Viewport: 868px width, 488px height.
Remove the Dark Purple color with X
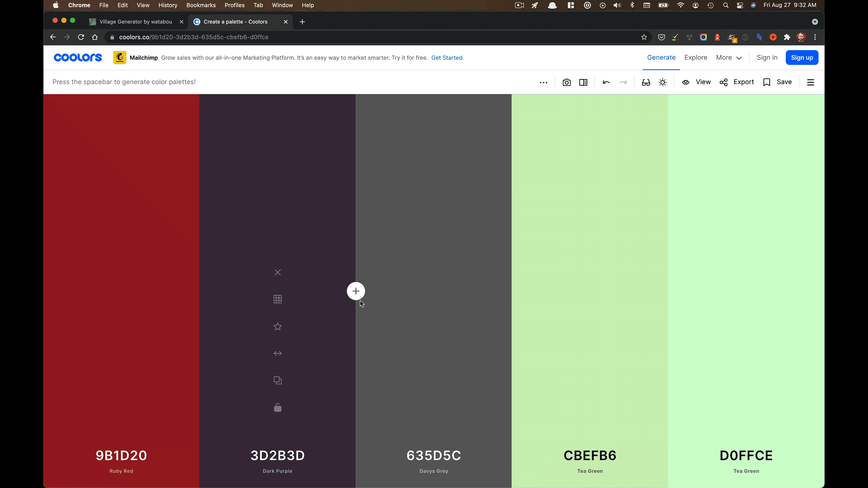(278, 272)
